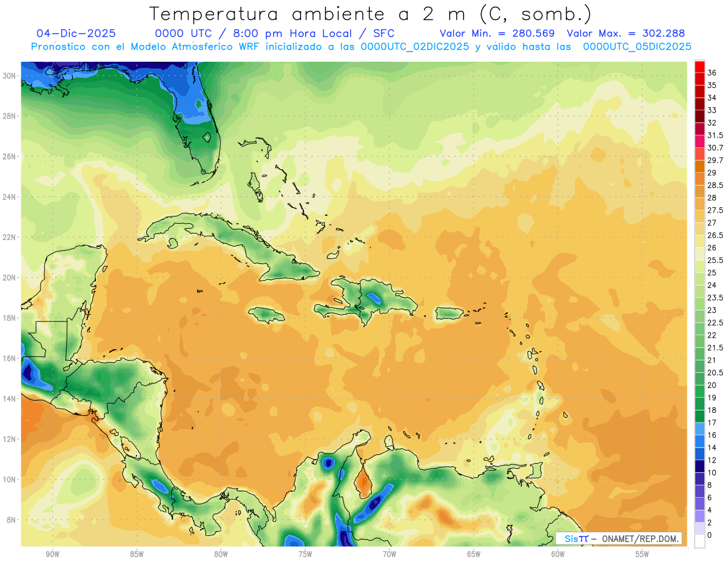Image resolution: width=728 pixels, height=562 pixels.
Task: Click the '8N' latitude label
Action: (x=12, y=520)
